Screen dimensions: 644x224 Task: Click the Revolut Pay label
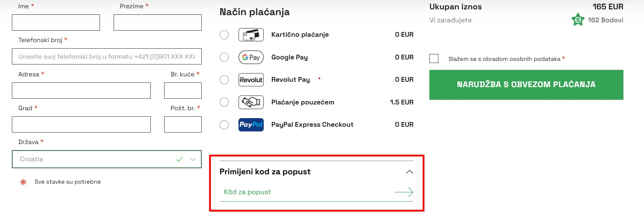[290, 80]
